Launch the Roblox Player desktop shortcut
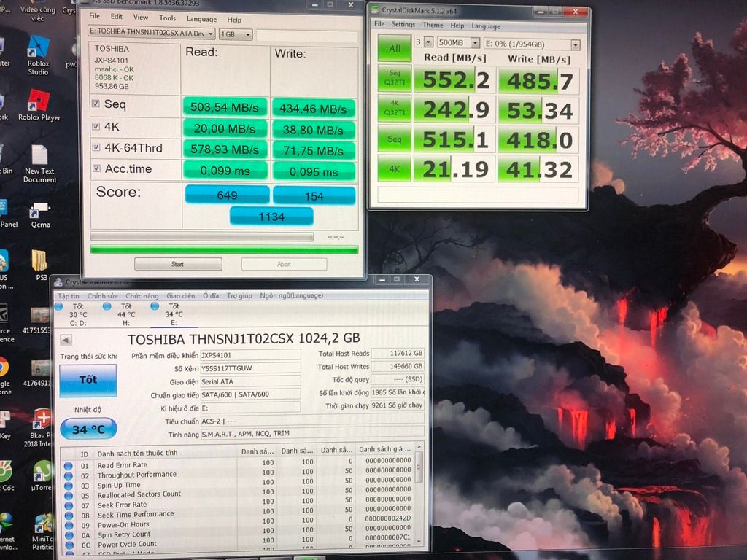747x560 pixels. coord(39,105)
